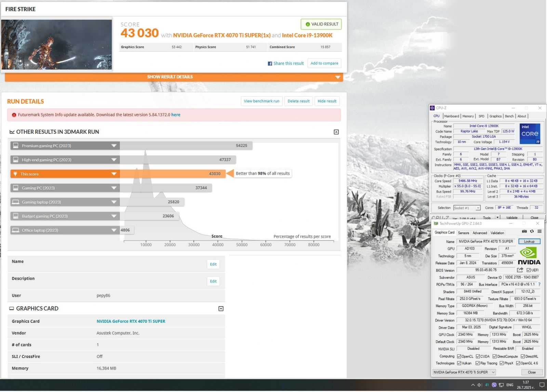Toggle the PhysX checkbox in GPU-Z
The width and height of the screenshot is (547, 392).
click(x=502, y=363)
